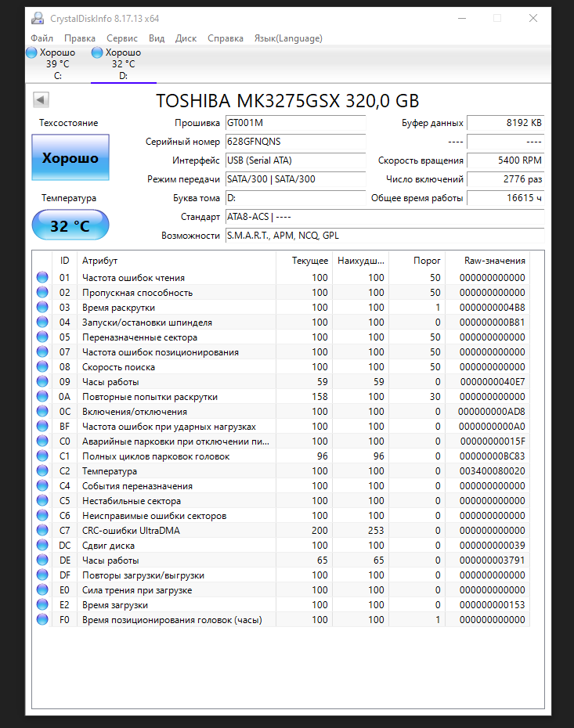Image resolution: width=574 pixels, height=728 pixels.
Task: Click raw value 003400080020 in temperature row
Action: (x=493, y=470)
